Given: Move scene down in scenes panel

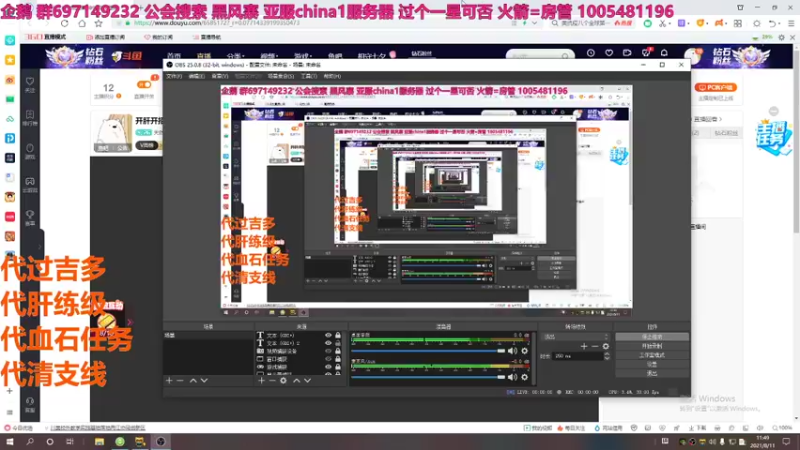Looking at the screenshot, I should click(204, 381).
